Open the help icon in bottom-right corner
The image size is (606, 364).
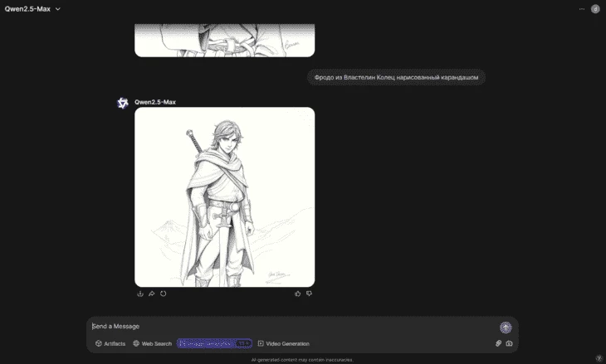tap(599, 358)
